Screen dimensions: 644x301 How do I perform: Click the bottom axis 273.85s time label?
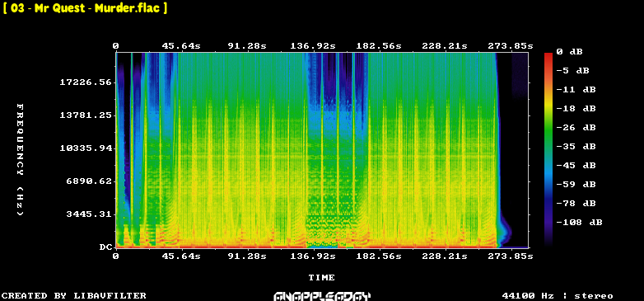(x=511, y=256)
